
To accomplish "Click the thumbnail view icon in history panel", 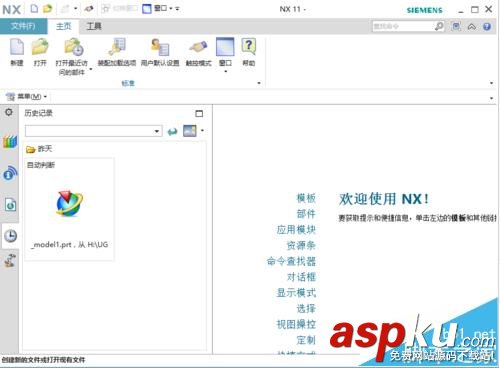I will (190, 131).
